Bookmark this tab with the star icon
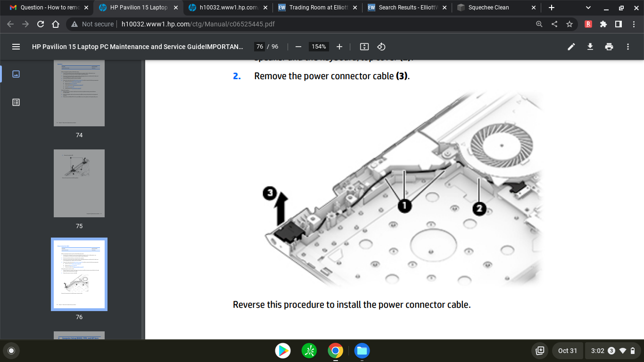This screenshot has height=362, width=644. click(570, 24)
